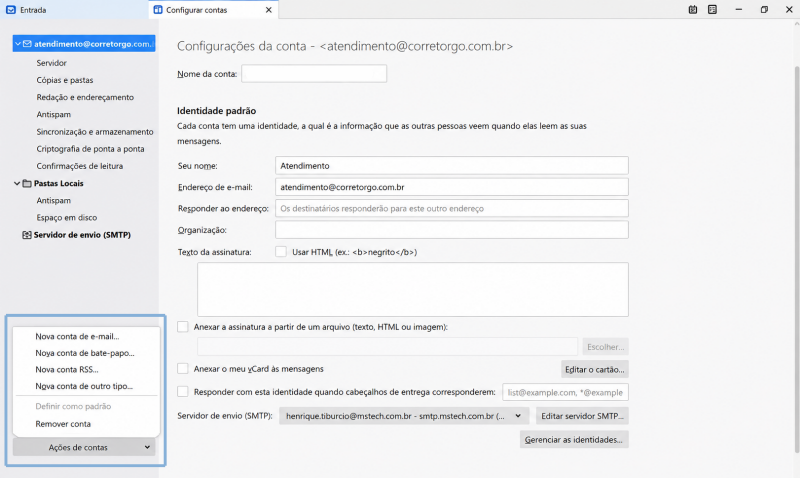
Task: Open Servidor settings in the sidebar
Action: tap(52, 63)
